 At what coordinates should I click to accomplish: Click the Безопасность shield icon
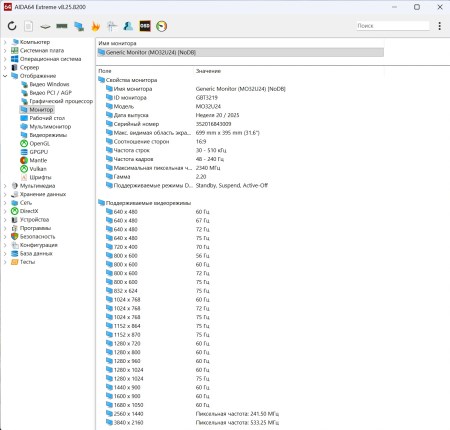(x=14, y=236)
